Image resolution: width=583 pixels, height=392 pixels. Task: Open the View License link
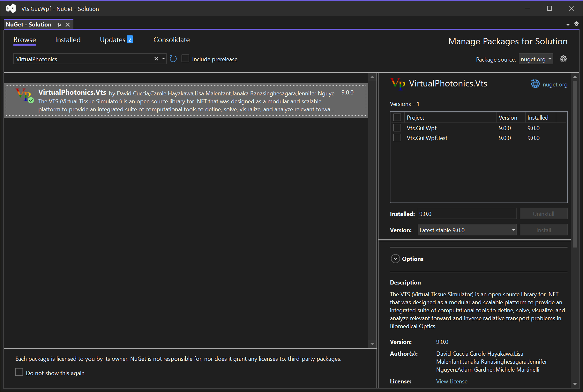452,381
